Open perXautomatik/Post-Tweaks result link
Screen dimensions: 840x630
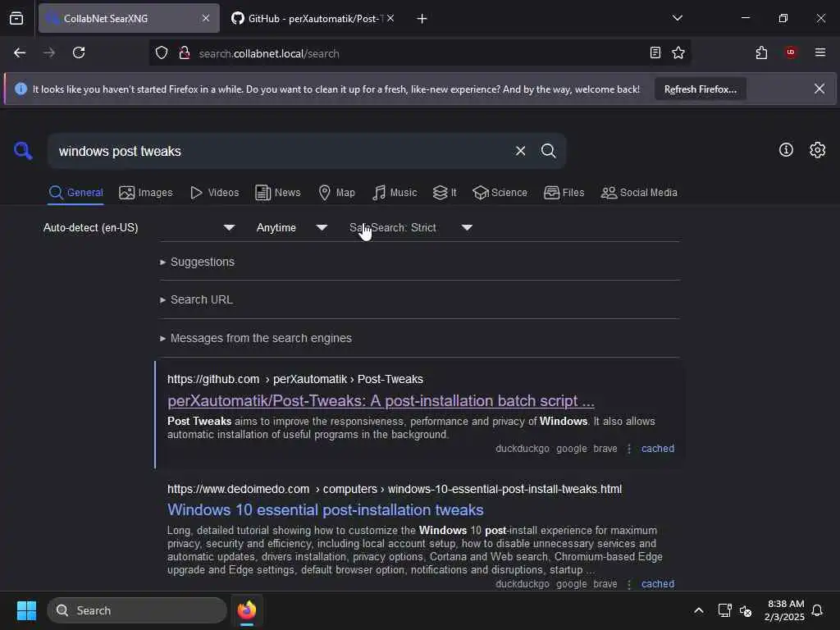tap(381, 400)
